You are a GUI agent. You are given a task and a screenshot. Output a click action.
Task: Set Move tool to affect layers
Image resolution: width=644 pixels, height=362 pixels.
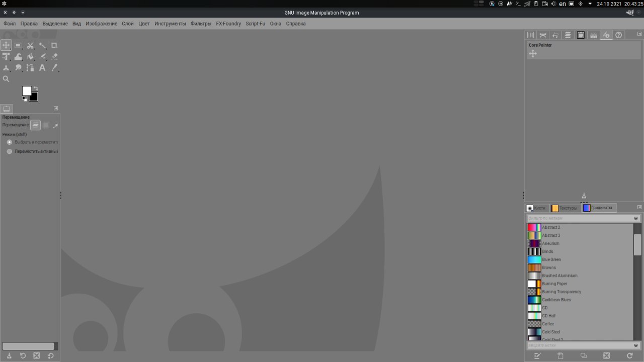(x=35, y=125)
